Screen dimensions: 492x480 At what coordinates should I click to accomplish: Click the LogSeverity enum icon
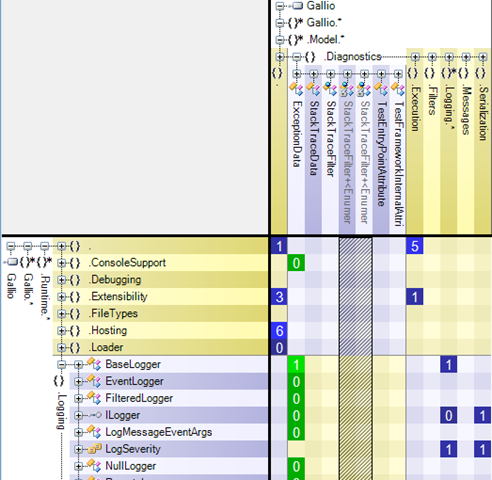(94, 449)
